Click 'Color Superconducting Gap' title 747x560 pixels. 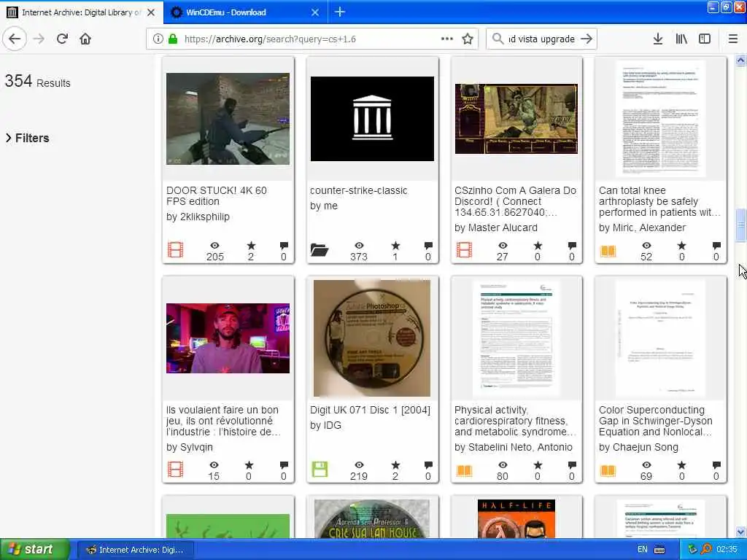656,421
